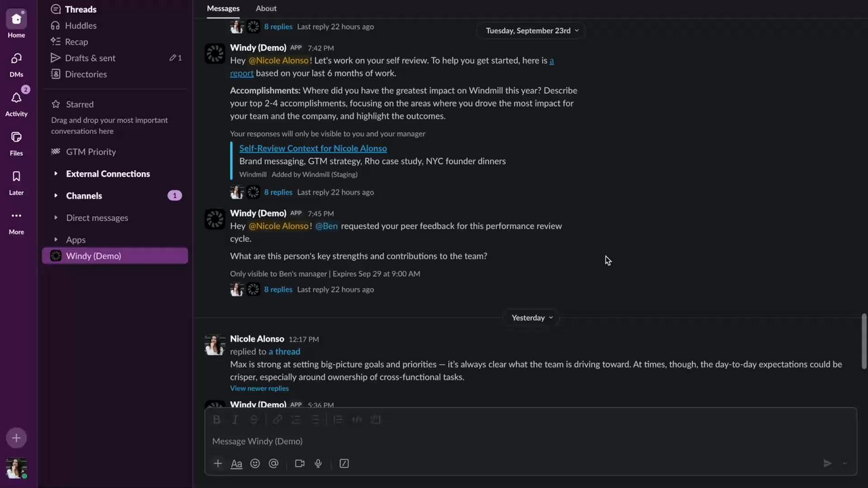
Task: Open the slash shortcuts icon
Action: [x=344, y=464]
